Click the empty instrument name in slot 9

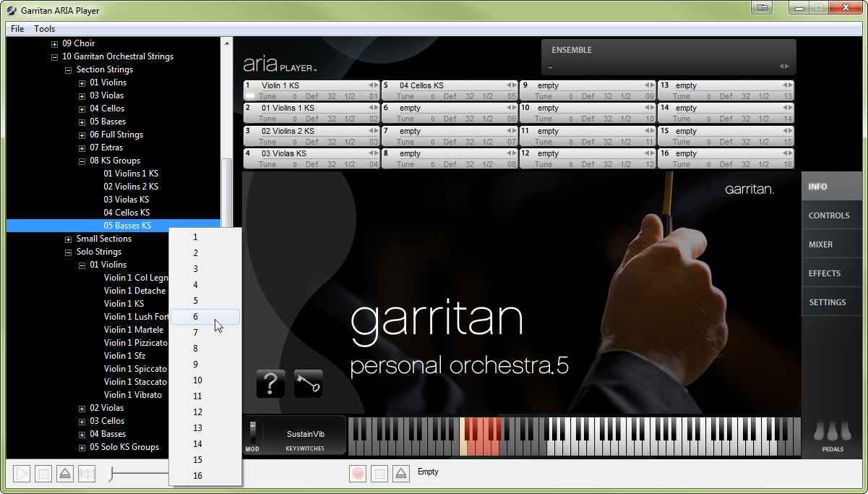tap(548, 85)
